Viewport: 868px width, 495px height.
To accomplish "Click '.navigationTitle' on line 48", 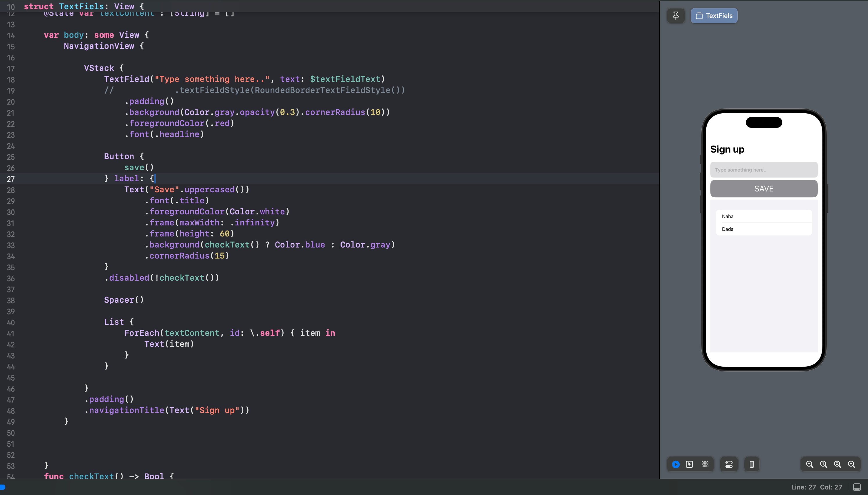I will pos(124,410).
